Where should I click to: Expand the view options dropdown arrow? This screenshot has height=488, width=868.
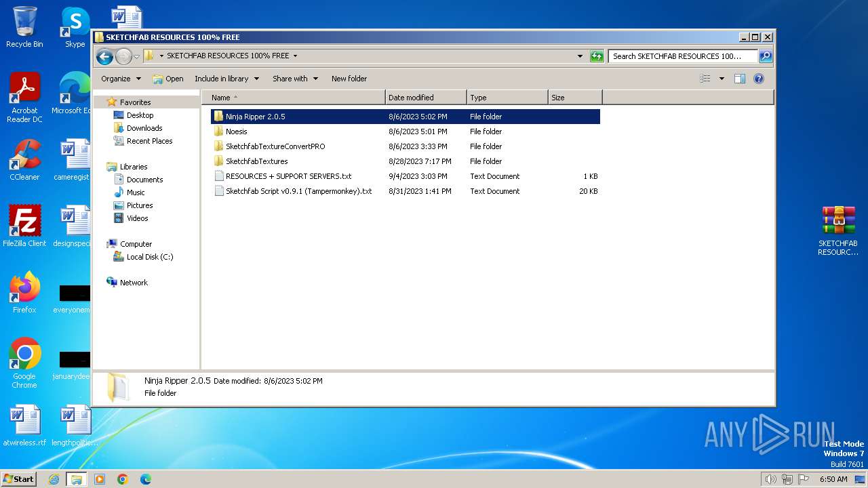click(722, 79)
